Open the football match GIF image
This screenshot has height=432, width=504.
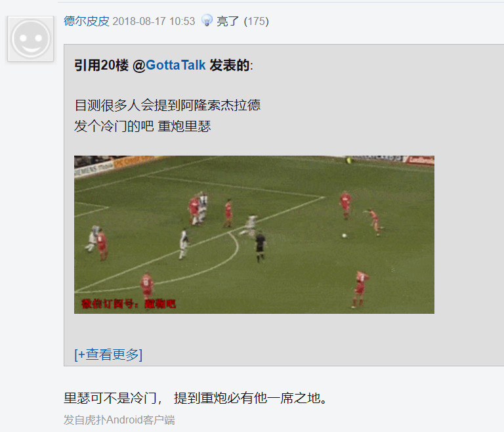pos(254,234)
